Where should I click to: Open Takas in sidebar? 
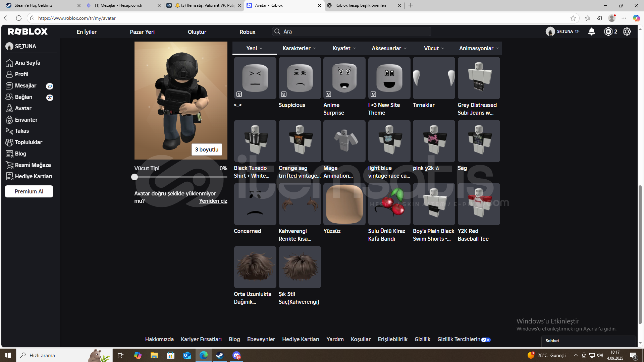[x=22, y=131]
